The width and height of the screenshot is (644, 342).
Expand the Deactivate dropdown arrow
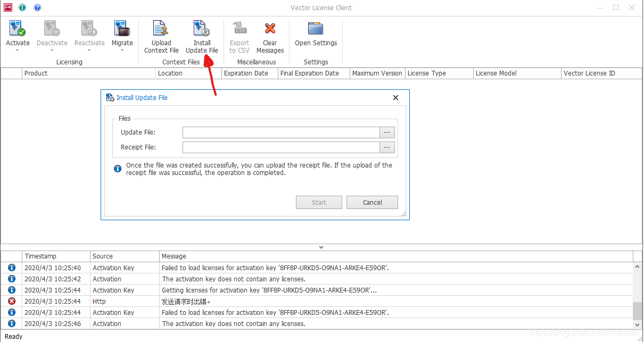pyautogui.click(x=52, y=51)
